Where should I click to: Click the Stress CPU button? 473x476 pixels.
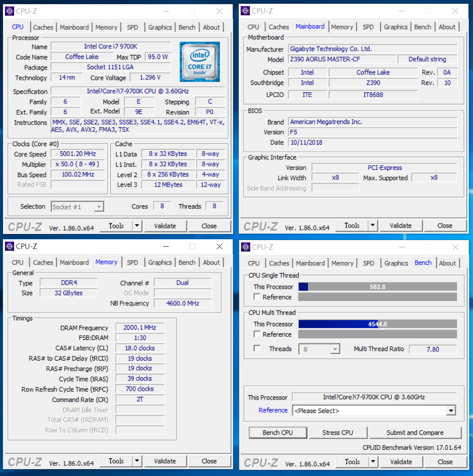(x=338, y=432)
